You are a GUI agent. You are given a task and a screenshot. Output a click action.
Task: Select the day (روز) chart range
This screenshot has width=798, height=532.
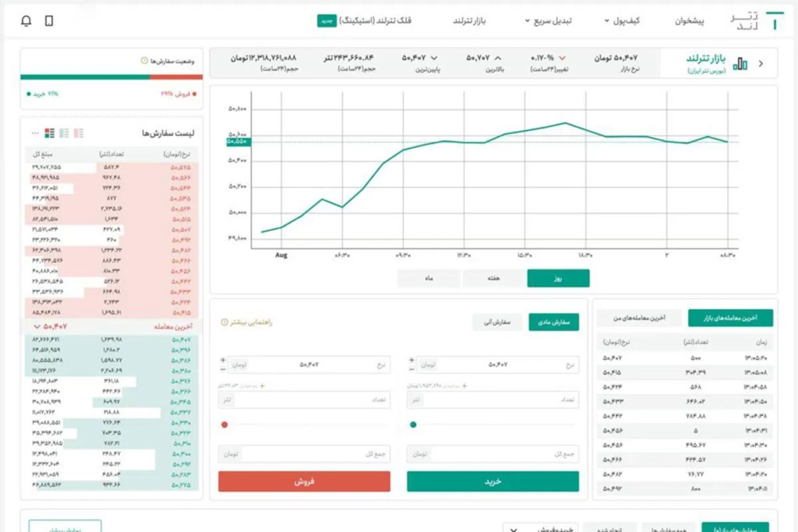[x=558, y=278]
